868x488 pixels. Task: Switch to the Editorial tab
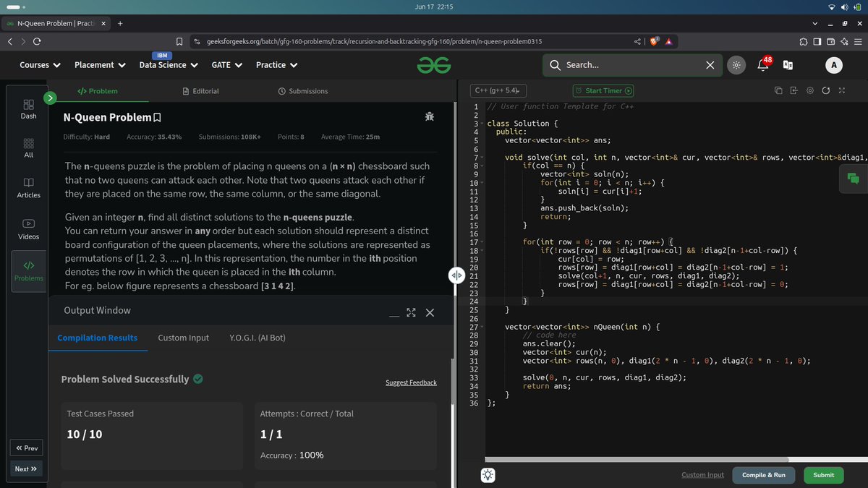pyautogui.click(x=200, y=91)
